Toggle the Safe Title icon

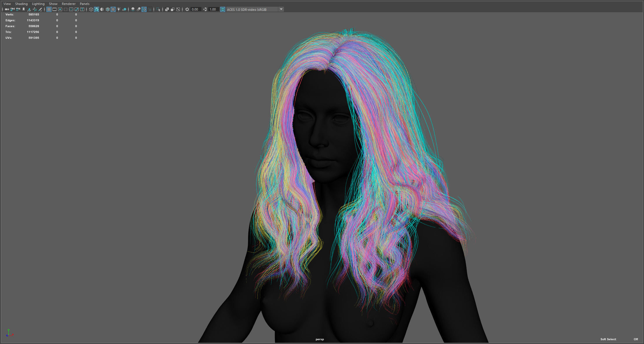[x=82, y=9]
